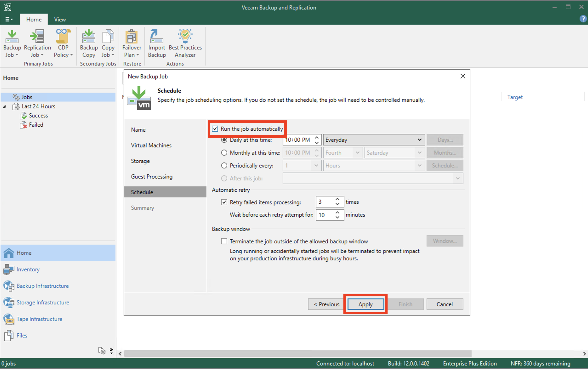This screenshot has width=588, height=369.
Task: Open the Backup Job ribbon button
Action: (12, 43)
